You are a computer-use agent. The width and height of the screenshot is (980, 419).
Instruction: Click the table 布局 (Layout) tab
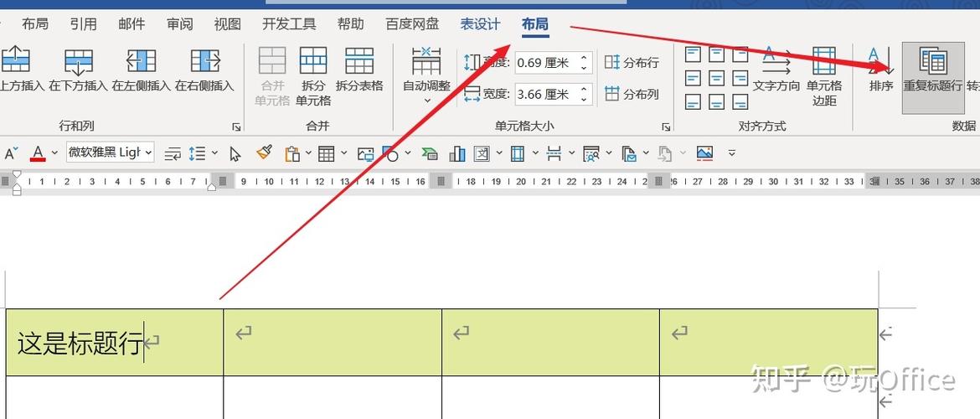535,24
